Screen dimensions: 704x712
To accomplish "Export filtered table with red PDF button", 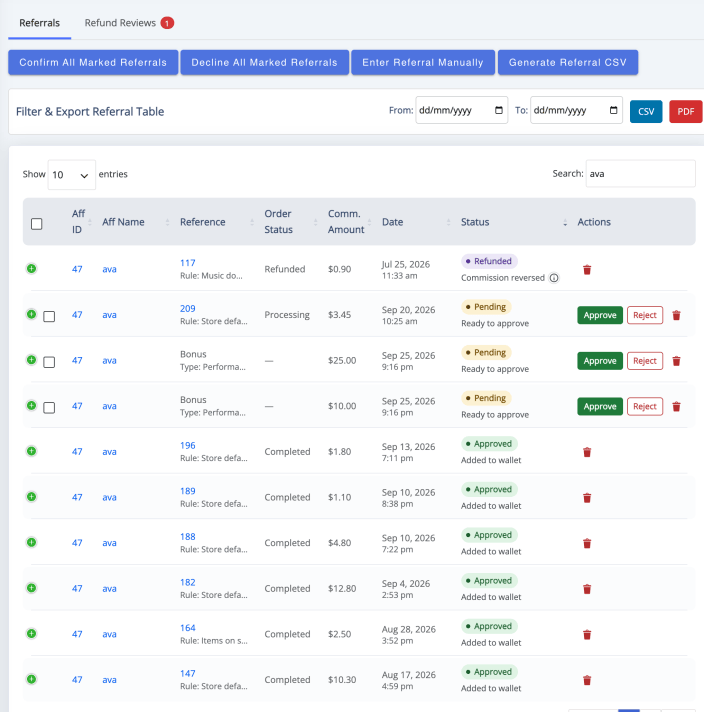I will [686, 112].
